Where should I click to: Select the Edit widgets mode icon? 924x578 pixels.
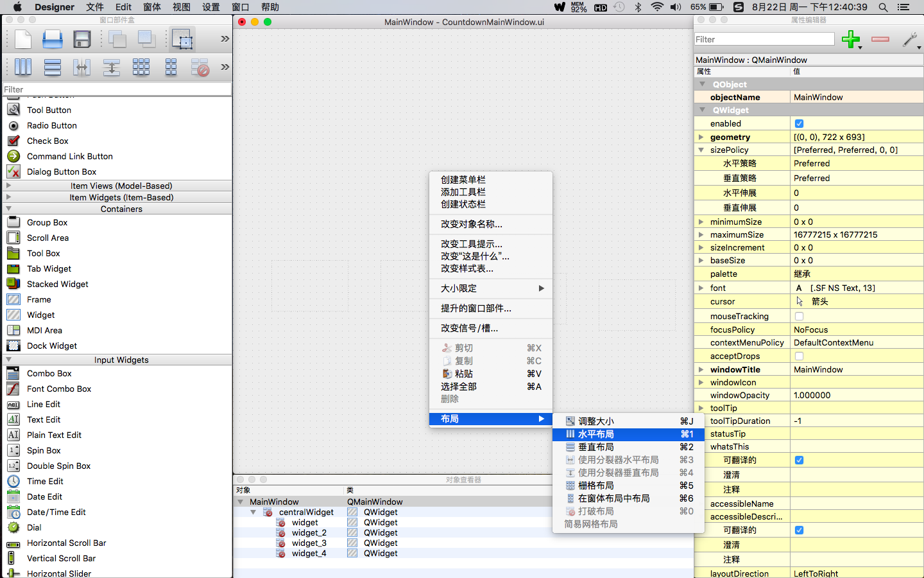pyautogui.click(x=182, y=39)
